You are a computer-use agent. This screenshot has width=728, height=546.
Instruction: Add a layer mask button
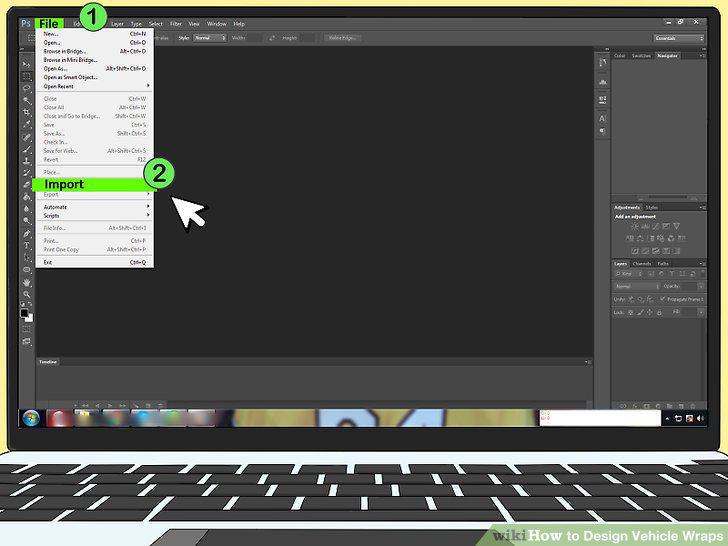[x=646, y=406]
